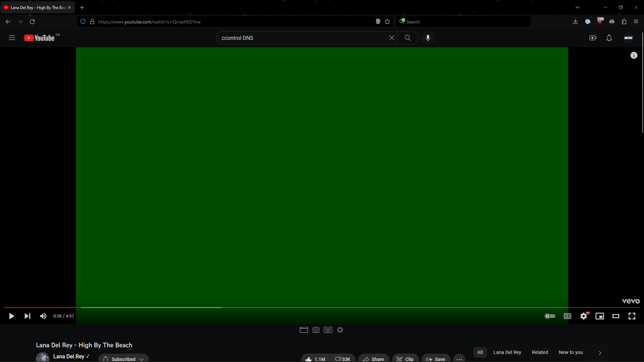Image resolution: width=644 pixels, height=362 pixels.
Task: Open player settings gear
Action: 584,316
